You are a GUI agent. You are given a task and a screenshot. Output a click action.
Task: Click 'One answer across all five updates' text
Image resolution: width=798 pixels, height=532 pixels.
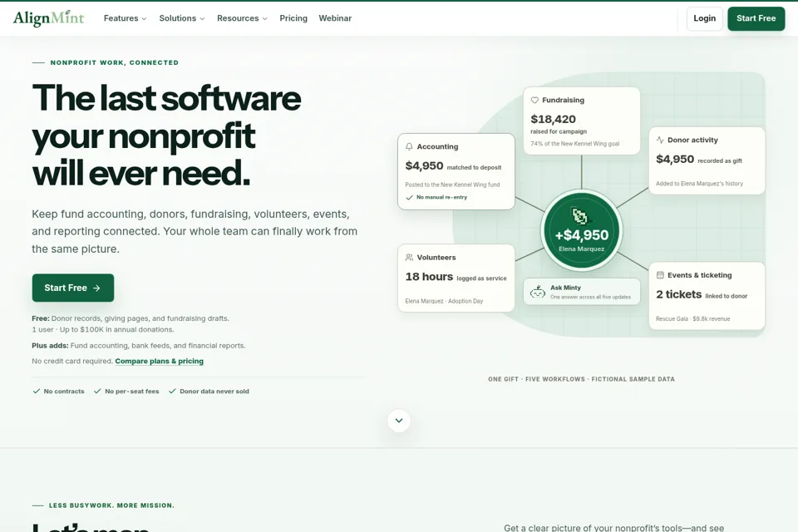click(590, 297)
